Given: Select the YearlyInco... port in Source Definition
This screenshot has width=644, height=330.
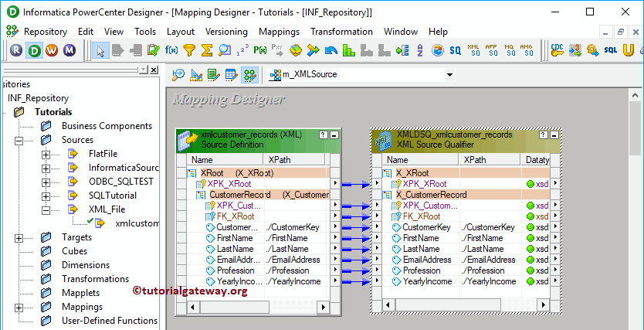Looking at the screenshot, I should tap(239, 281).
